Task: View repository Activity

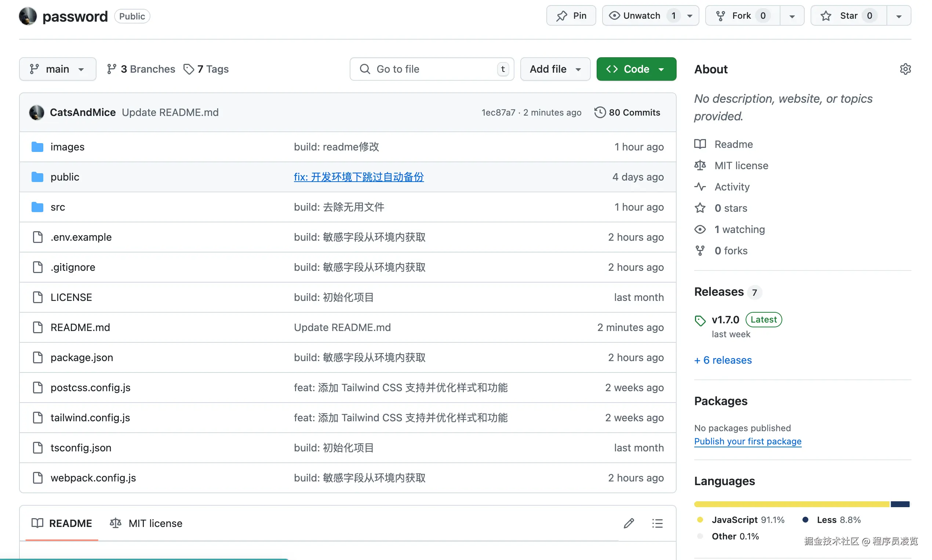Action: [x=732, y=186]
